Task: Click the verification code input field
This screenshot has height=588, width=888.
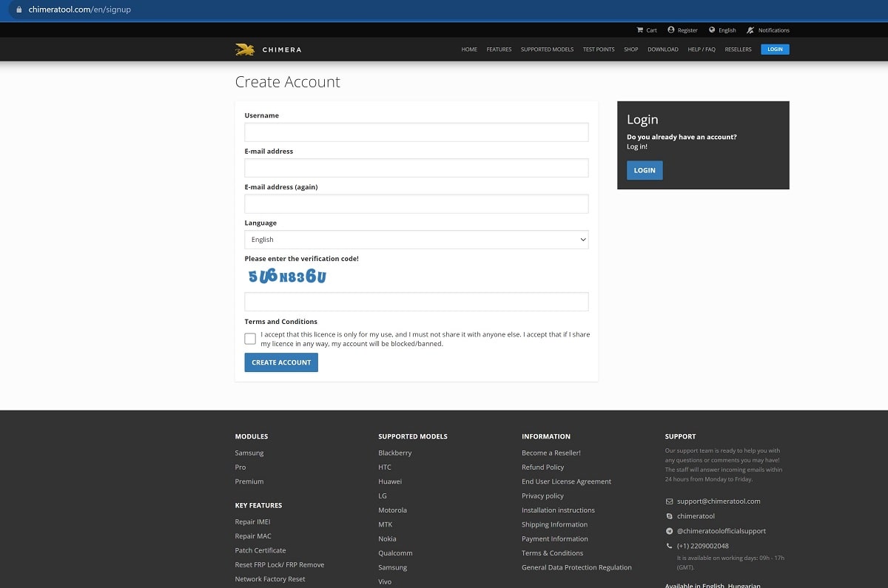Action: 416,302
